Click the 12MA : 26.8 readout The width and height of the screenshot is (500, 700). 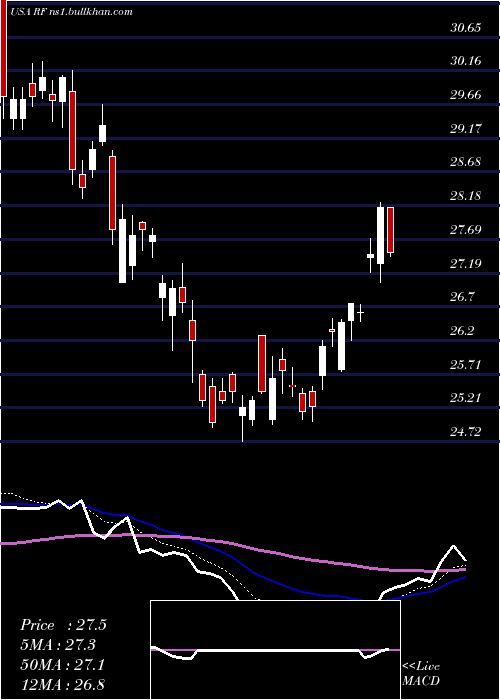pos(62,684)
